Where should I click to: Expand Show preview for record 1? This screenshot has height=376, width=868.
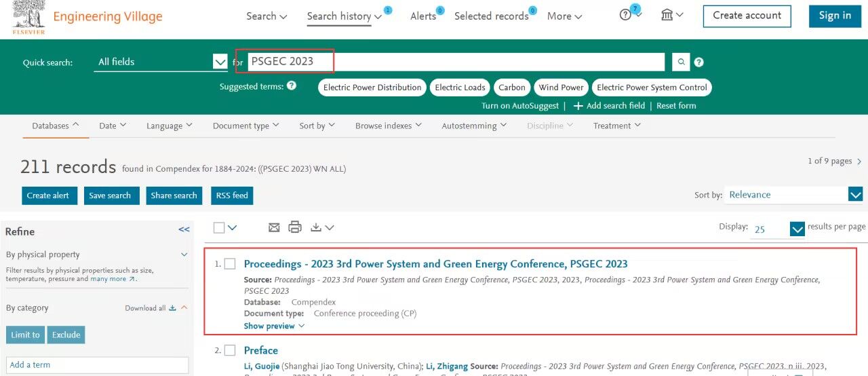274,326
